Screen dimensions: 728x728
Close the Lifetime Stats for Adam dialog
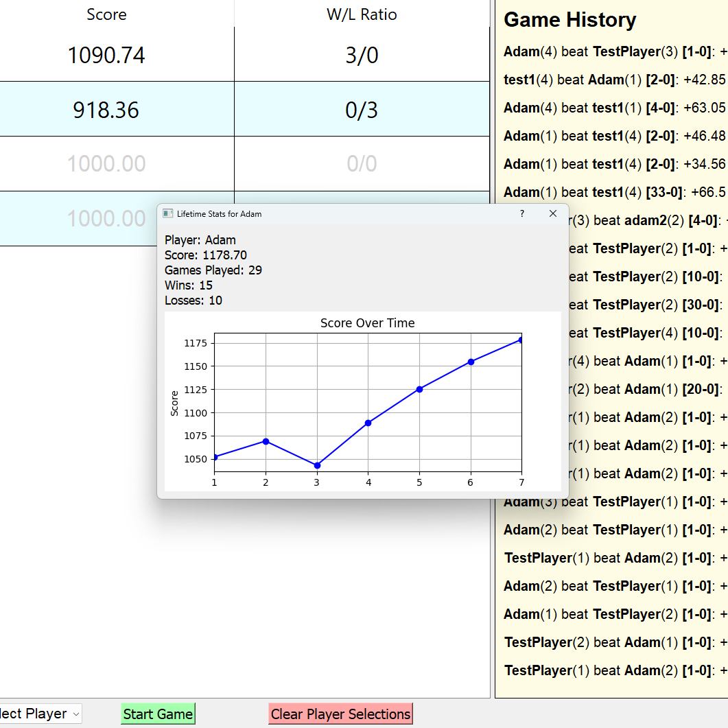click(553, 213)
